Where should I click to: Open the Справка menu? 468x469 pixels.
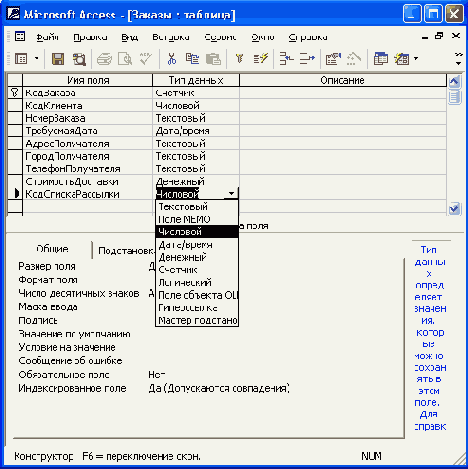point(308,37)
